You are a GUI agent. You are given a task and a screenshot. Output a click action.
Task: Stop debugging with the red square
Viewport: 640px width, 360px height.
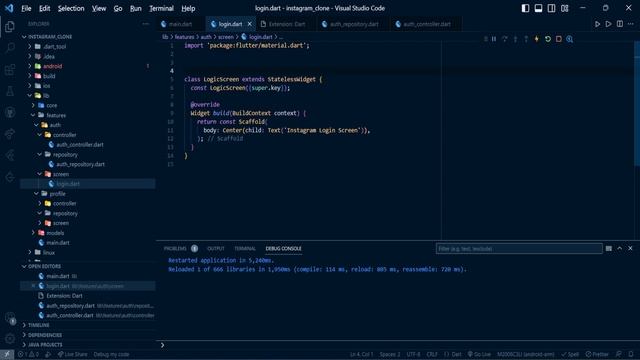[x=559, y=39]
